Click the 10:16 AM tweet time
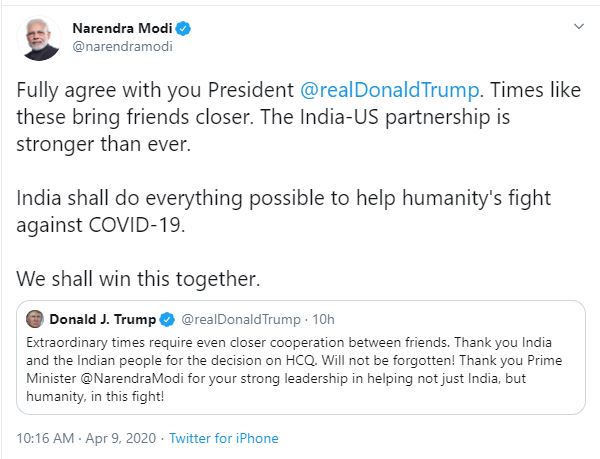The height and width of the screenshot is (459, 600). (42, 438)
